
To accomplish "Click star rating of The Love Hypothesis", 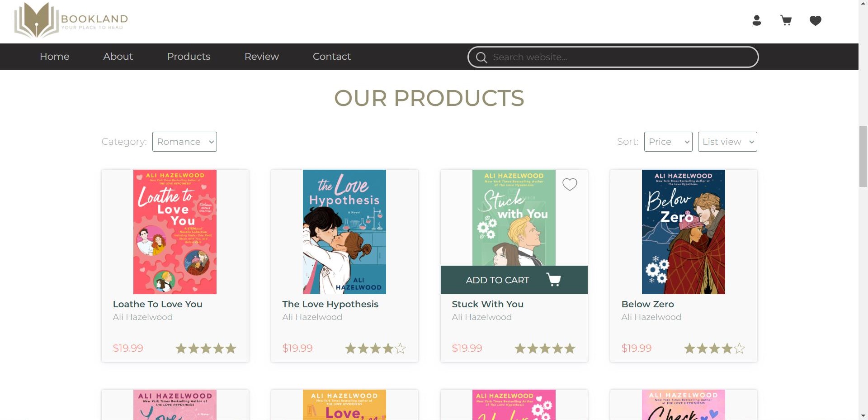I will 376,348.
